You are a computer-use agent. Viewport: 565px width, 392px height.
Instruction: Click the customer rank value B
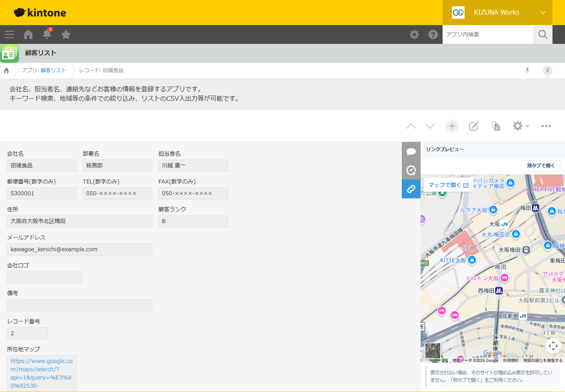click(193, 221)
